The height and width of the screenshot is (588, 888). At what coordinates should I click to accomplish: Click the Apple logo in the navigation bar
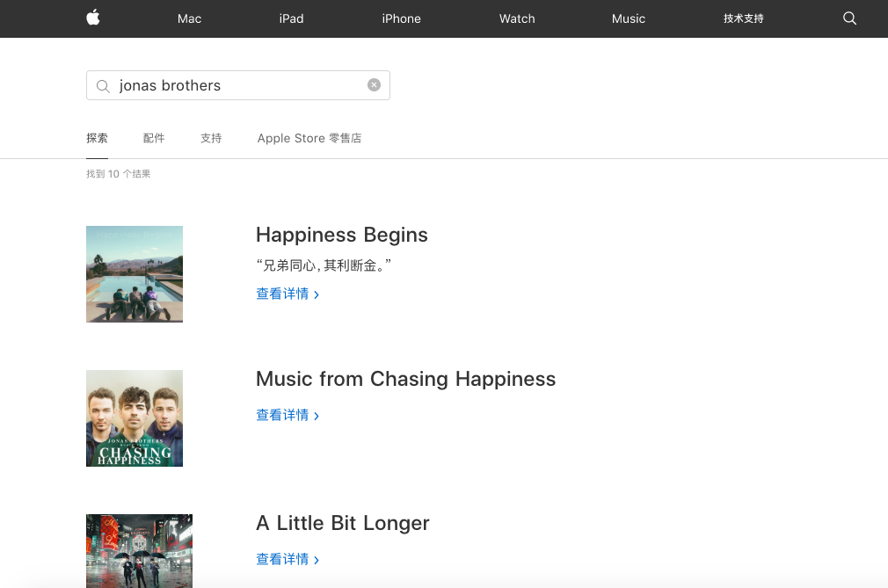point(92,18)
